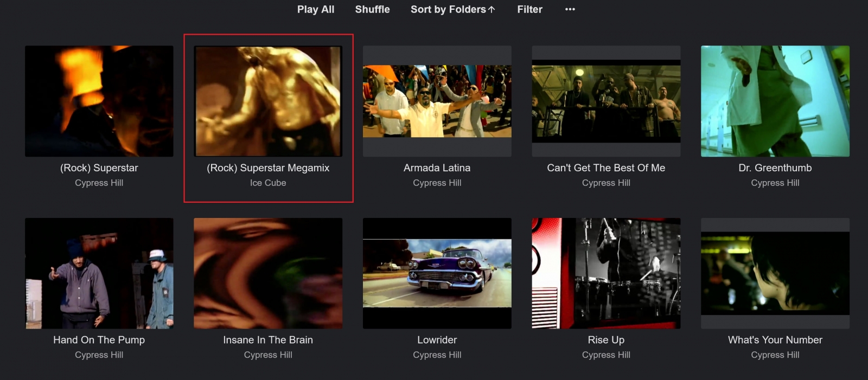
Task: Open the Dr. Greenthumb video thumbnail
Action: [x=775, y=101]
